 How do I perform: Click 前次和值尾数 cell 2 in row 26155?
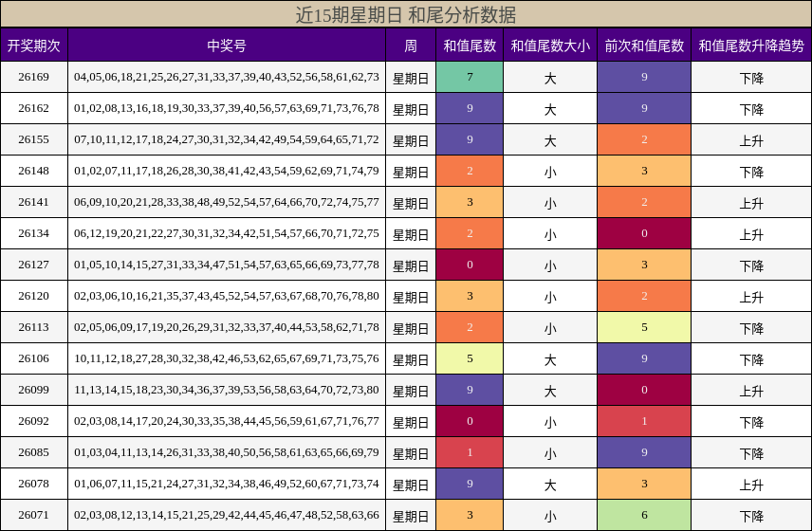point(644,139)
